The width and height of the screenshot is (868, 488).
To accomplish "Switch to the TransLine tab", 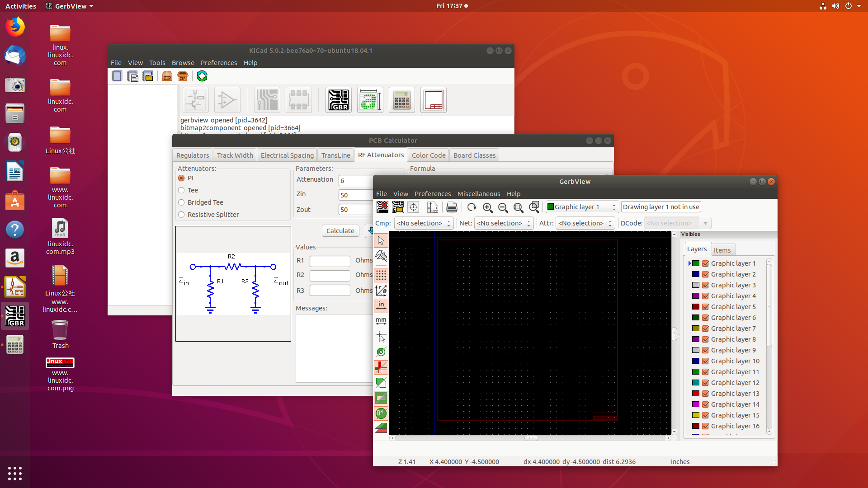I will (335, 155).
